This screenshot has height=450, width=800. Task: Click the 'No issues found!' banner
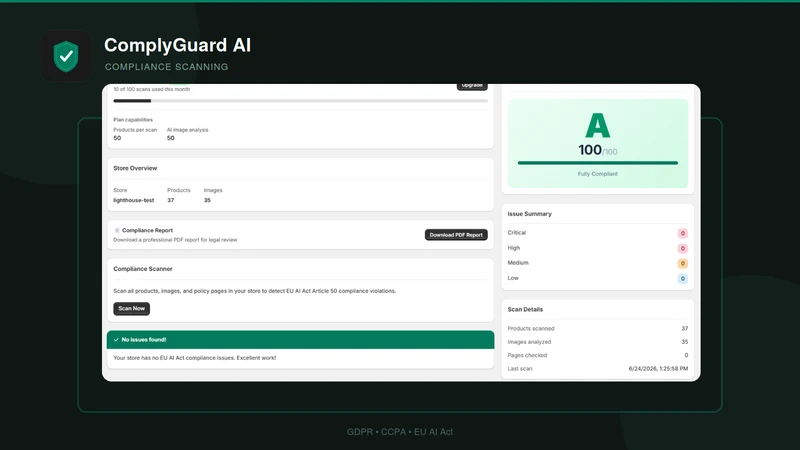click(301, 340)
